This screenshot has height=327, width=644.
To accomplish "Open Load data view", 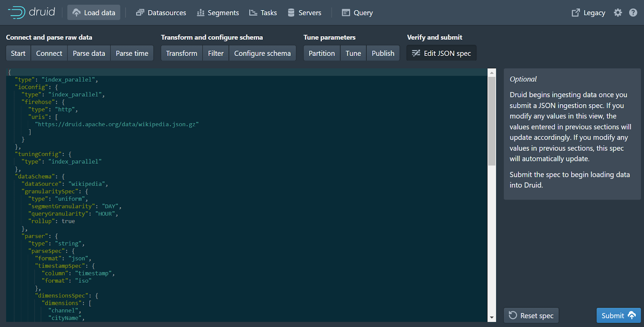I will 94,13.
